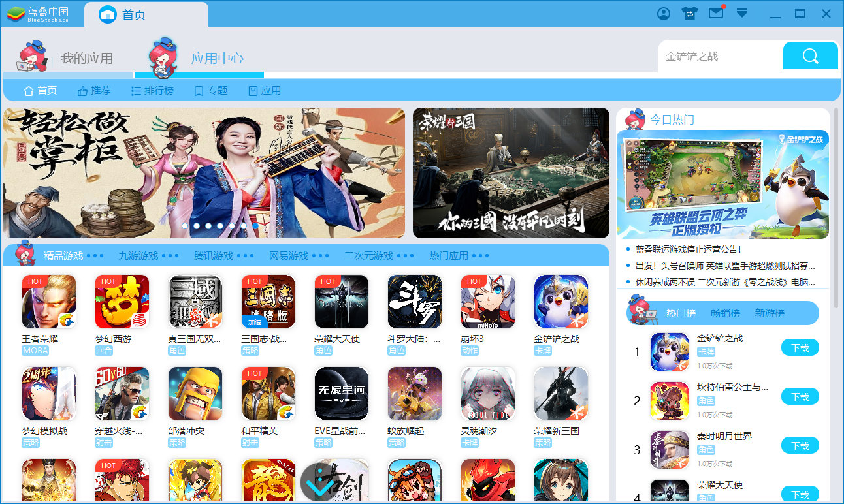Open the mail notification envelope icon
844x504 pixels.
click(x=717, y=12)
